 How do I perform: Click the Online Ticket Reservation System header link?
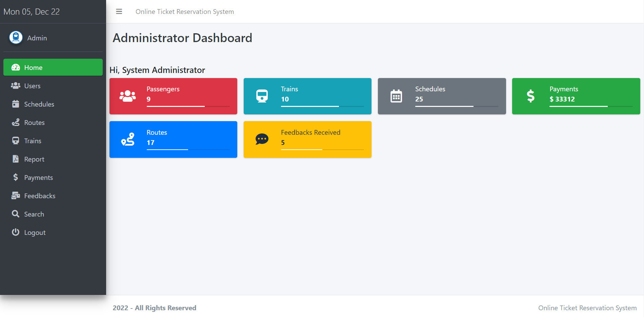point(184,12)
